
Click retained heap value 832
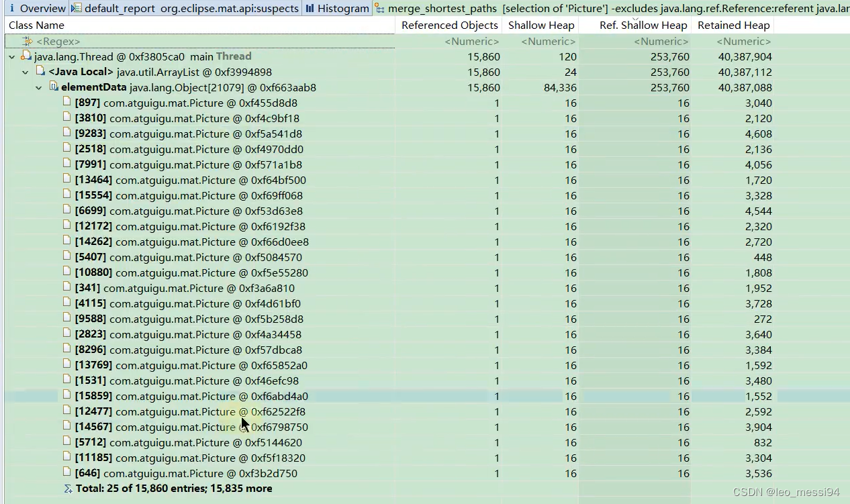click(763, 443)
